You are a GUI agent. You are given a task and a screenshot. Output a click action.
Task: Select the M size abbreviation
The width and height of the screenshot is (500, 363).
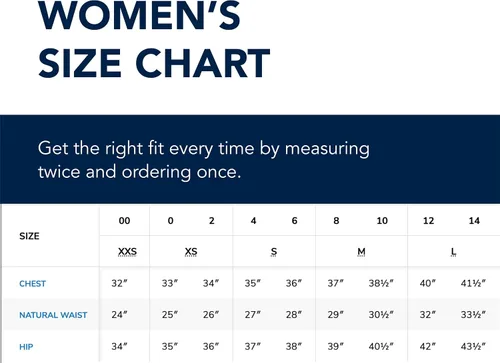[x=361, y=252]
